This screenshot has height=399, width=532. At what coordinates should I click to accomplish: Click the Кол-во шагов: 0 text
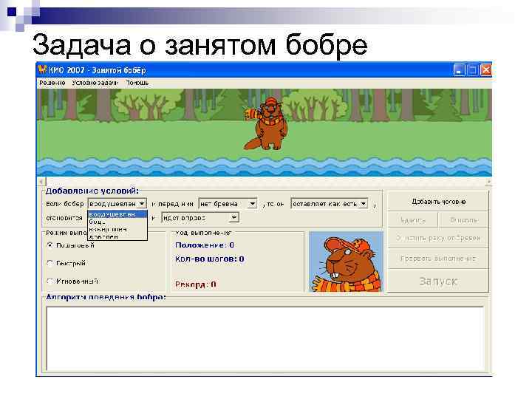pos(209,259)
